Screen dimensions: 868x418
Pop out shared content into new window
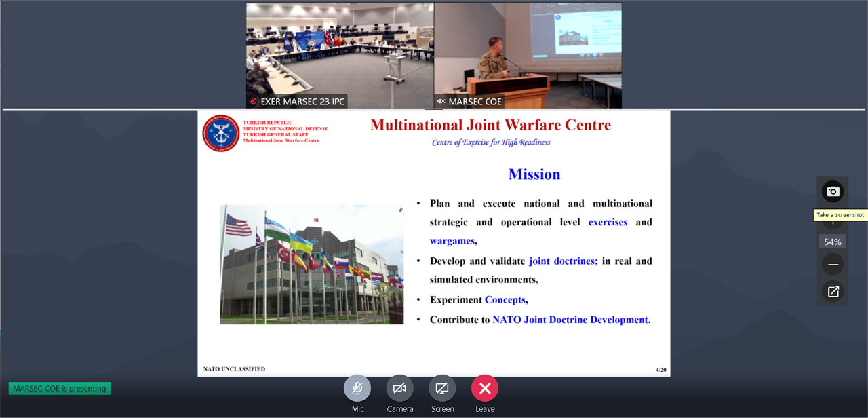[x=833, y=292]
